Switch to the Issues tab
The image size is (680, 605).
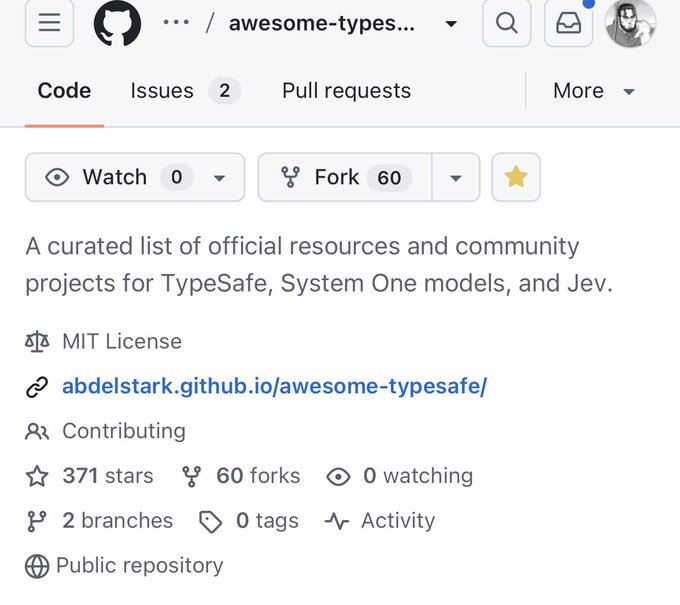click(185, 91)
